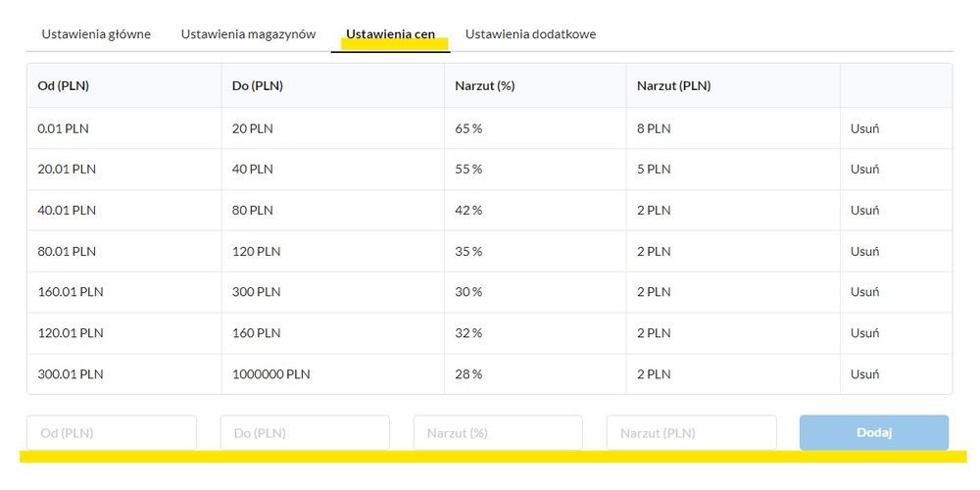Open the Ustawienia dodatkowe tab
980x490 pixels.
530,34
